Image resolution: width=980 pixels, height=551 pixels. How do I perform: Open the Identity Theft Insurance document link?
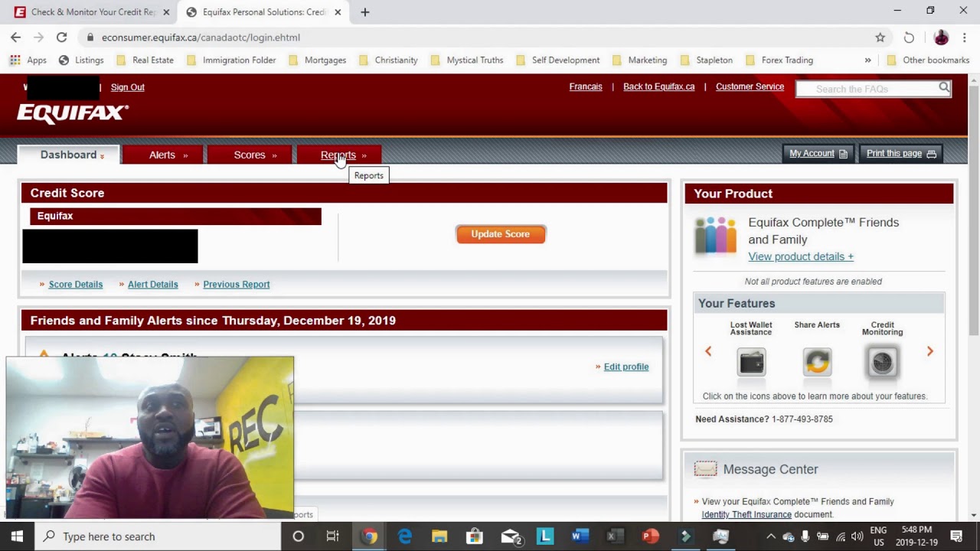[x=746, y=514]
